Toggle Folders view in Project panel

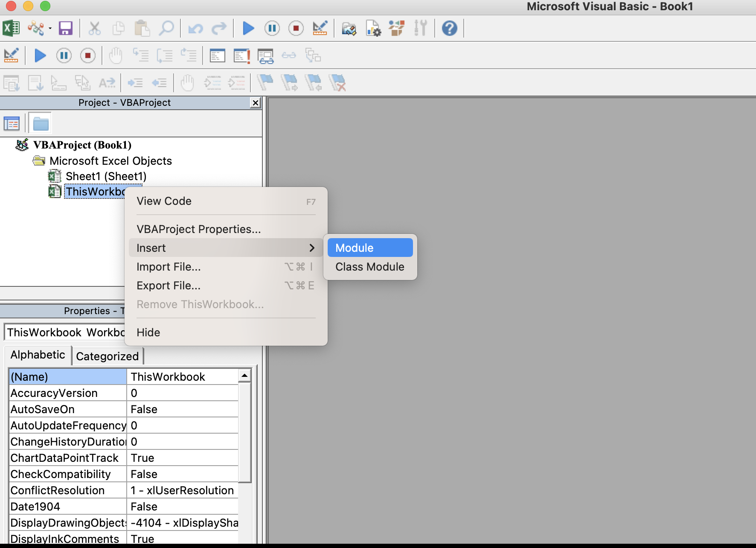point(41,124)
